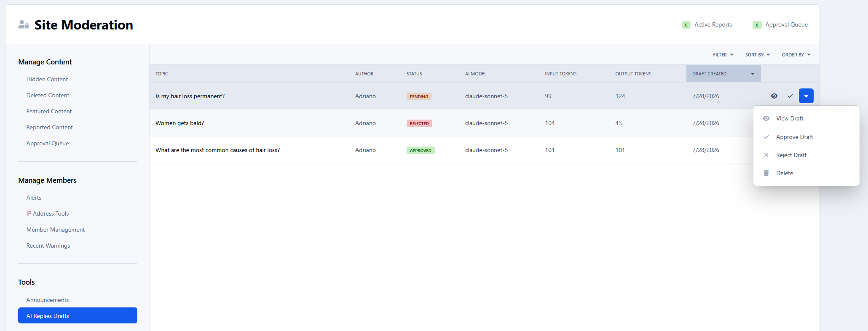This screenshot has width=868, height=331.
Task: Click the X icon beside Reject Draft
Action: tap(766, 155)
